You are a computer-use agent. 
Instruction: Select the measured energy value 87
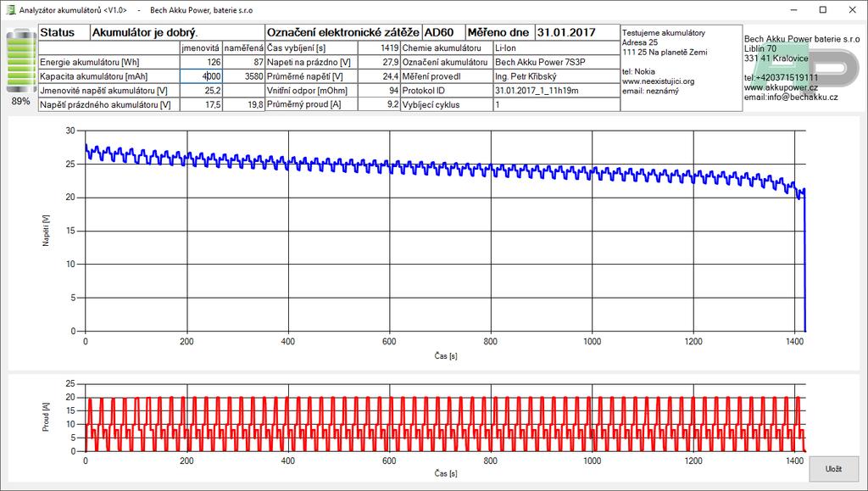coord(244,62)
